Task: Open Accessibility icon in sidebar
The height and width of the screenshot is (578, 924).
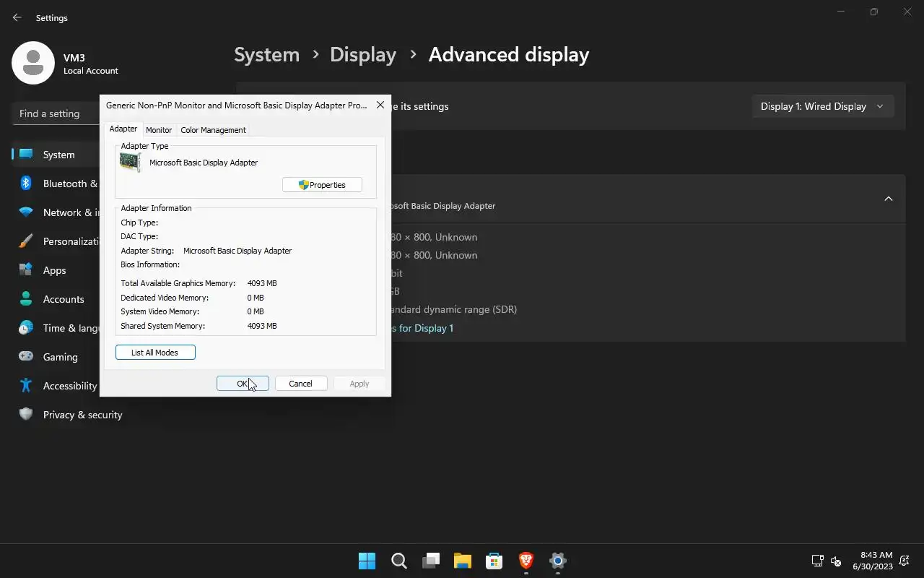Action: pos(26,386)
